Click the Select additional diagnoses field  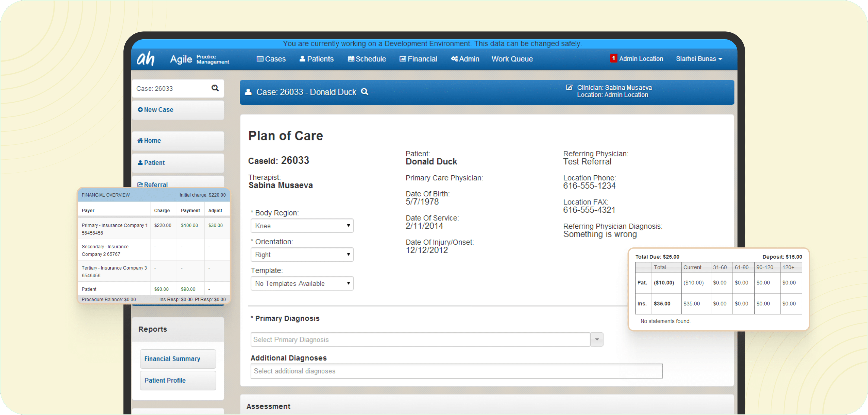(457, 371)
